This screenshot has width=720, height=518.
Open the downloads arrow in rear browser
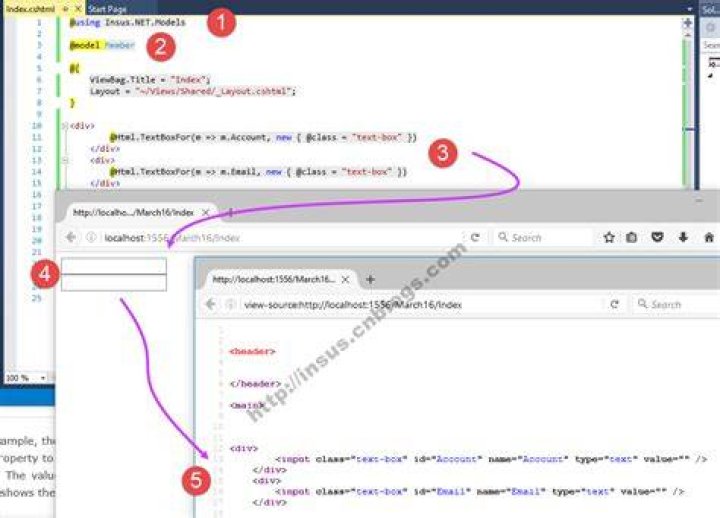point(683,237)
